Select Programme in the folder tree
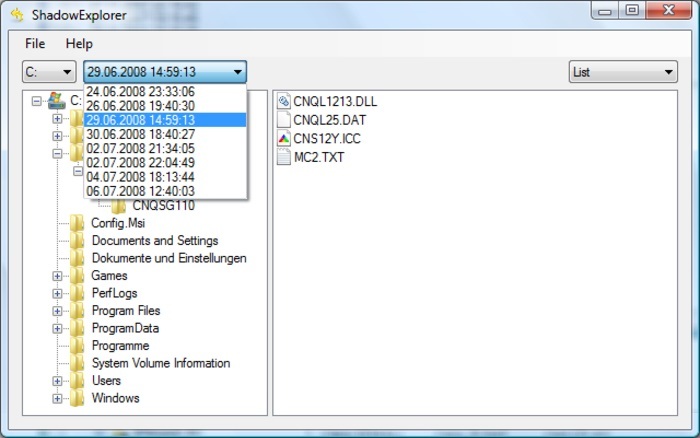This screenshot has width=700, height=438. pyautogui.click(x=121, y=346)
